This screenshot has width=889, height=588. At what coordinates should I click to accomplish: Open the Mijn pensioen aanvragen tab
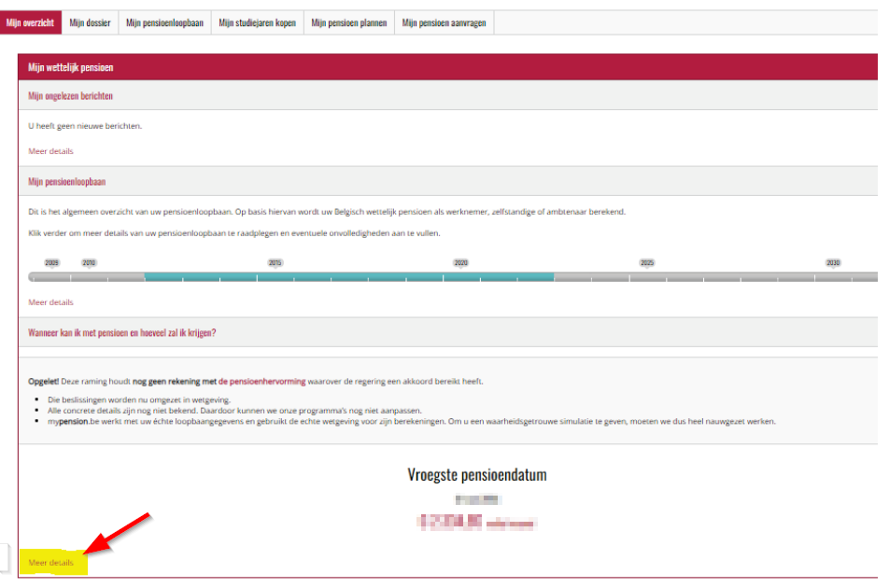(444, 22)
